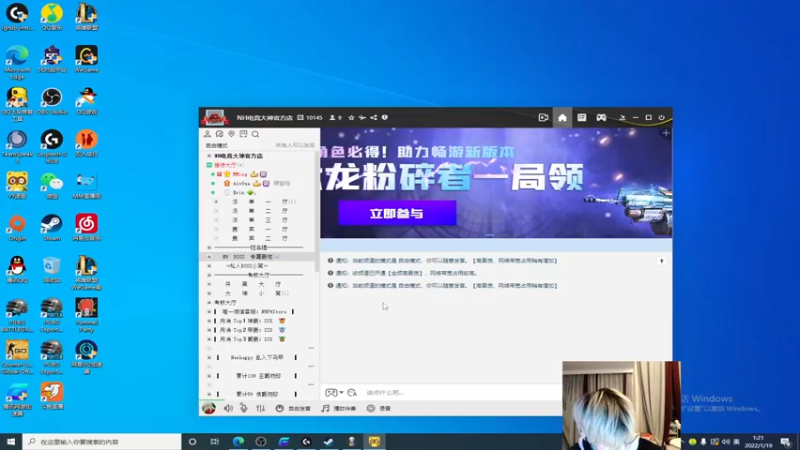Open the video live icon at top right

[x=543, y=117]
